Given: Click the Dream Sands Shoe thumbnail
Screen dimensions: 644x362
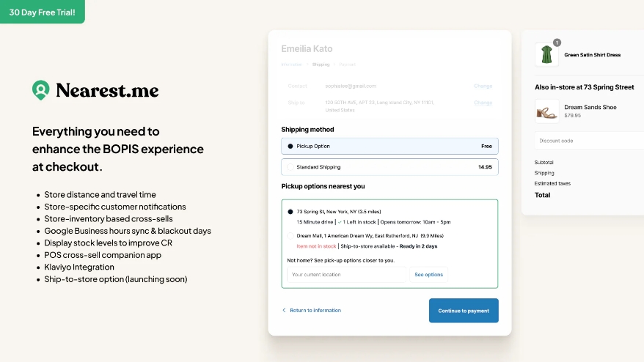Looking at the screenshot, I should coord(546,111).
